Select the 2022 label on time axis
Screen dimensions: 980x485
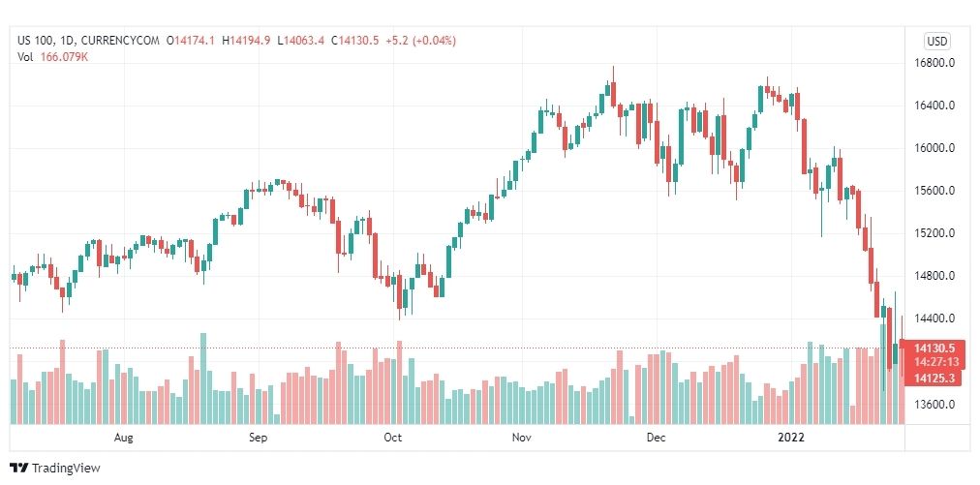[x=791, y=438]
